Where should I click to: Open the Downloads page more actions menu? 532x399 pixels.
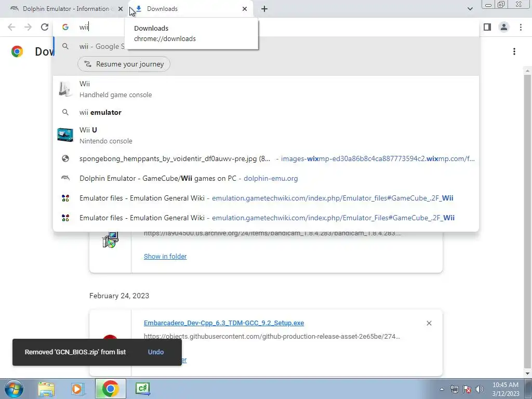[x=514, y=51]
